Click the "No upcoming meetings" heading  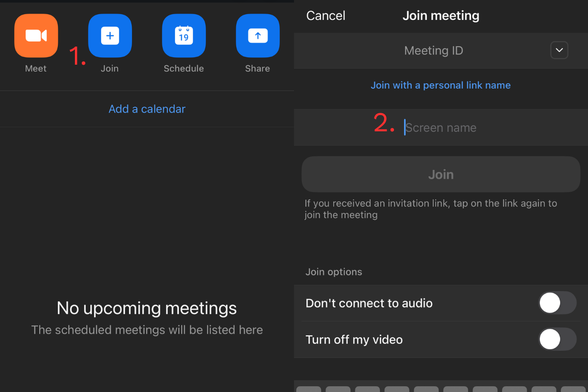[147, 308]
